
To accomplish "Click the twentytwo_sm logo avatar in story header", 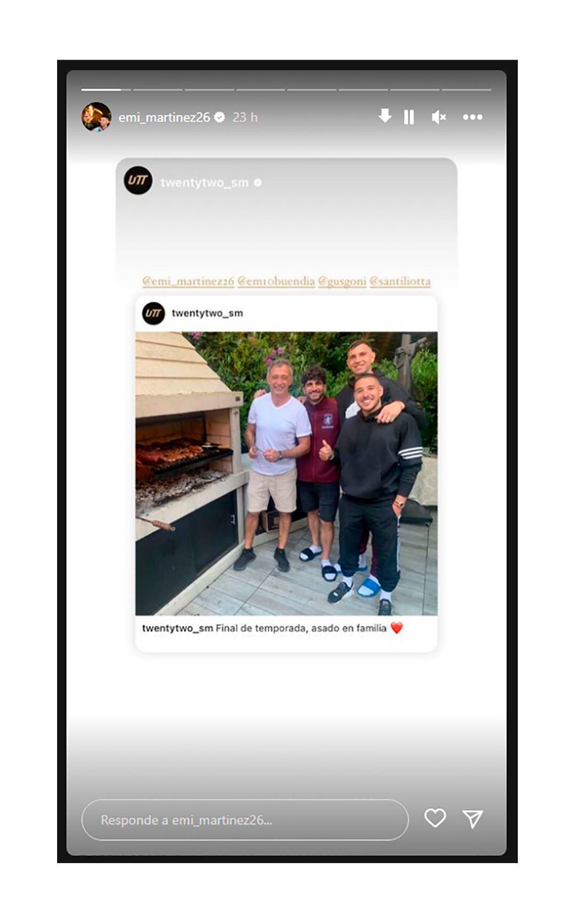I will 138,180.
